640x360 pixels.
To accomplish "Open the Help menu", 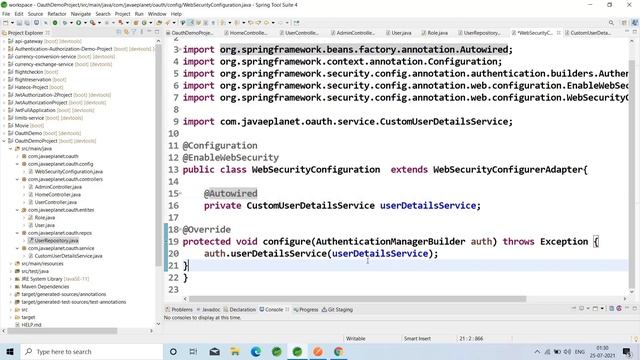I will click(x=176, y=14).
